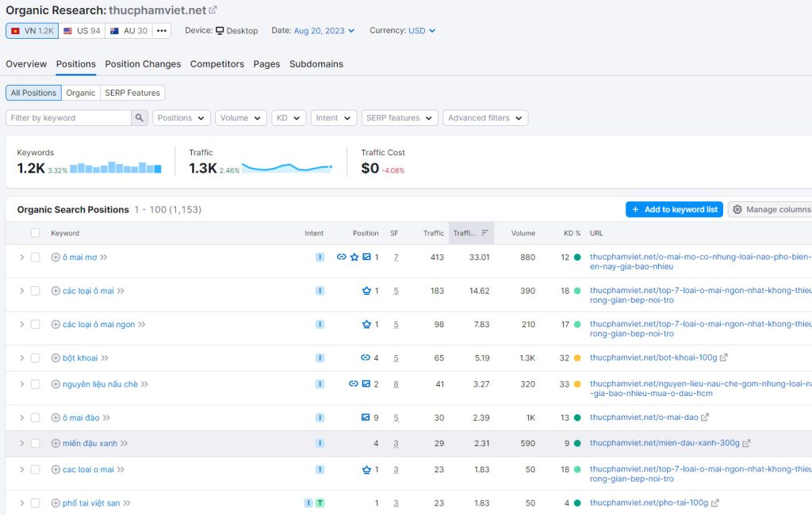
Task: Click the link SERP icon in bột khoai row
Action: (x=366, y=358)
